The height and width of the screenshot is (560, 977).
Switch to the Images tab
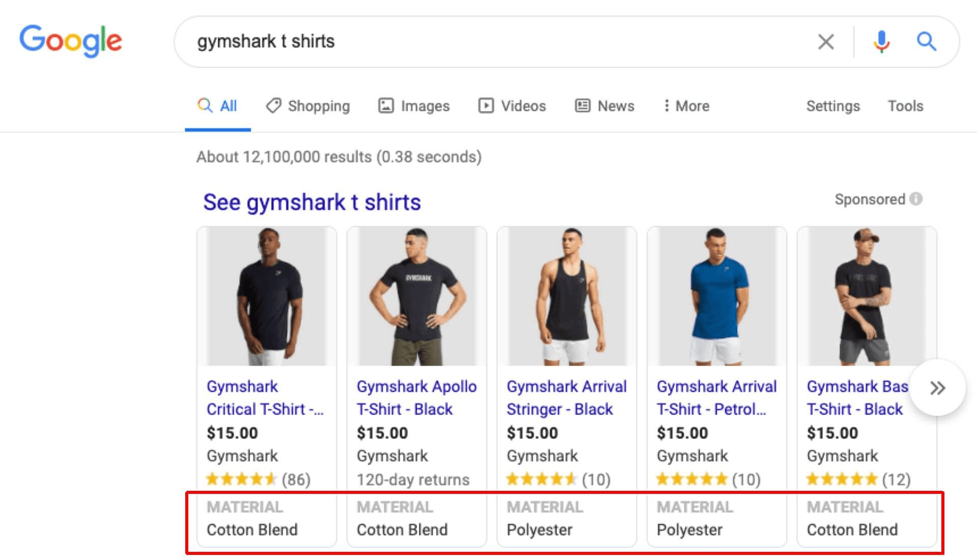[414, 106]
